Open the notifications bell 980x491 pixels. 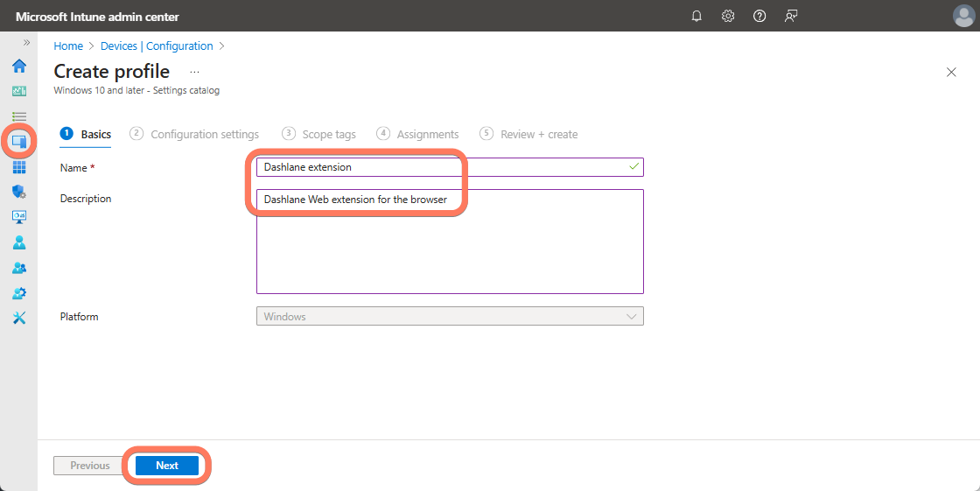tap(696, 16)
